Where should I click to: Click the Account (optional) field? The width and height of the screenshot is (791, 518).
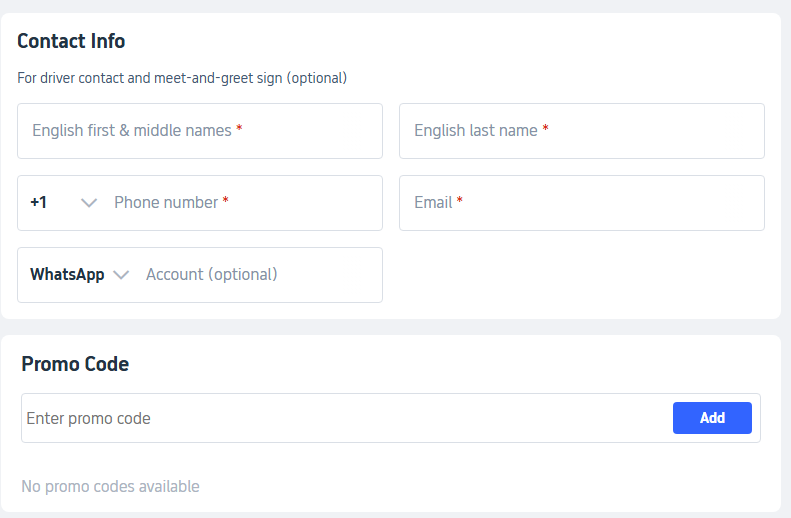(x=260, y=275)
